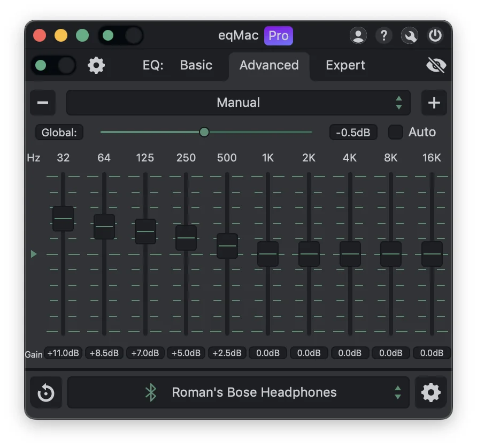Click the Help question mark icon
This screenshot has height=448, width=477.
tap(384, 35)
